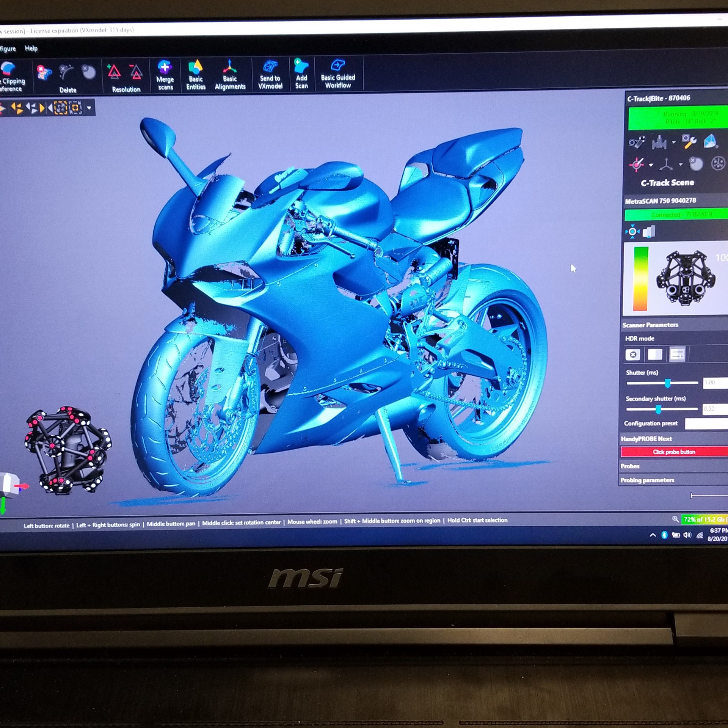728x728 pixels.
Task: Click the blue scanner auto-adjust icon
Action: tap(632, 231)
